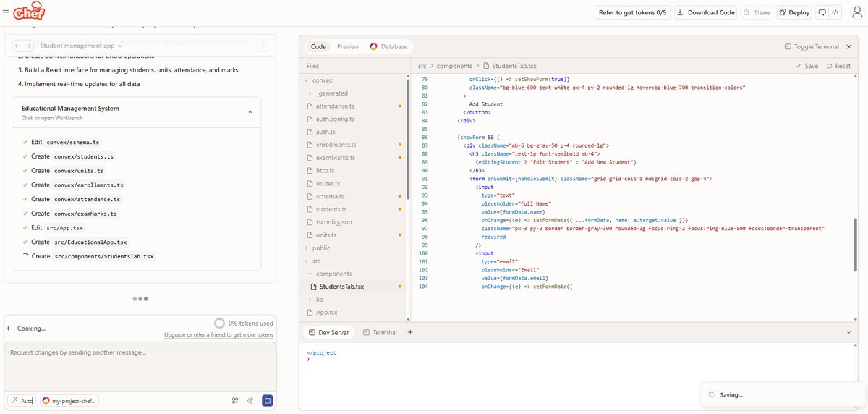Click the token usage progress ring
Screen dimensions: 868x414
[219, 324]
